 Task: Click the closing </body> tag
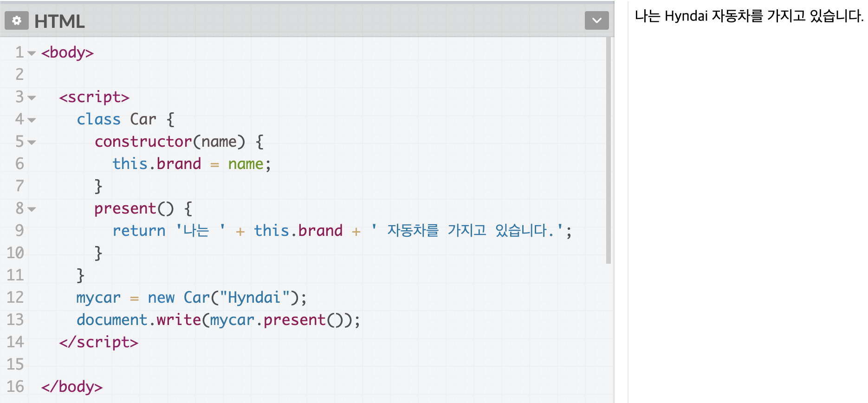[x=72, y=387]
